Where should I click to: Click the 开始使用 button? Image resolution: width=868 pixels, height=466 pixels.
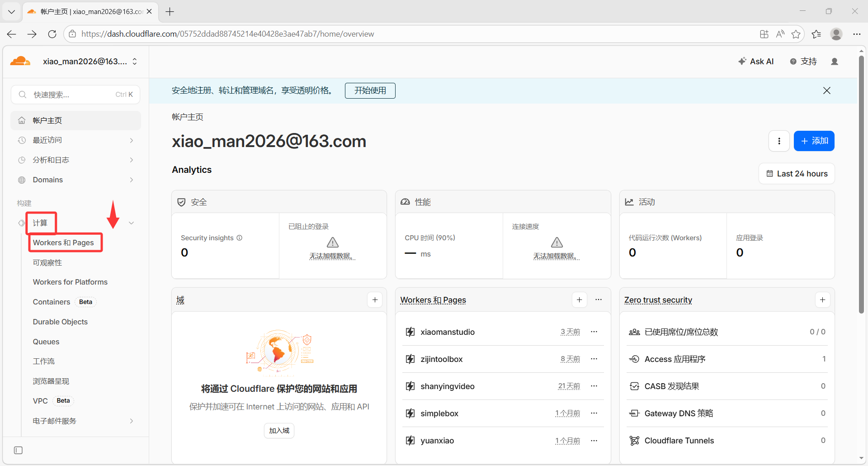pyautogui.click(x=370, y=90)
